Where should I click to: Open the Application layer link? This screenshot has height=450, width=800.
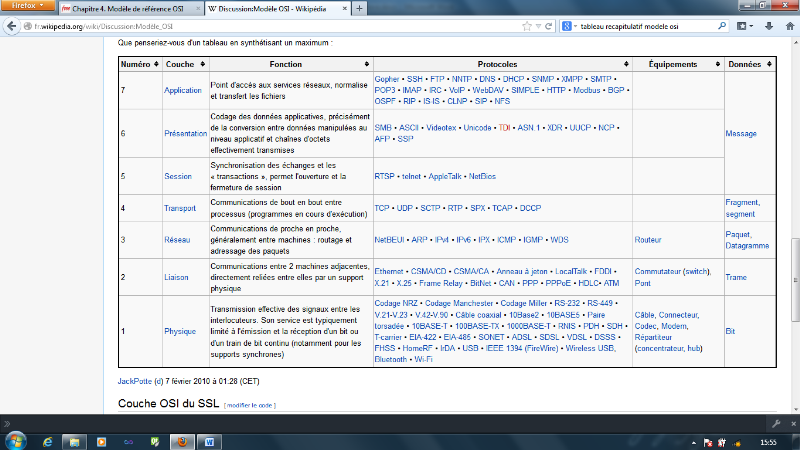point(183,90)
